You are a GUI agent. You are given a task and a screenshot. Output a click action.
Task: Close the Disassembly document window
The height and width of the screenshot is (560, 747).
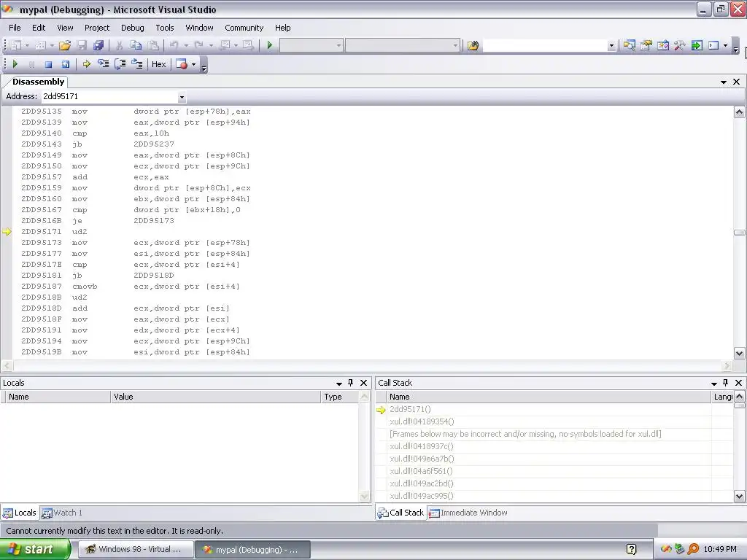click(x=737, y=82)
